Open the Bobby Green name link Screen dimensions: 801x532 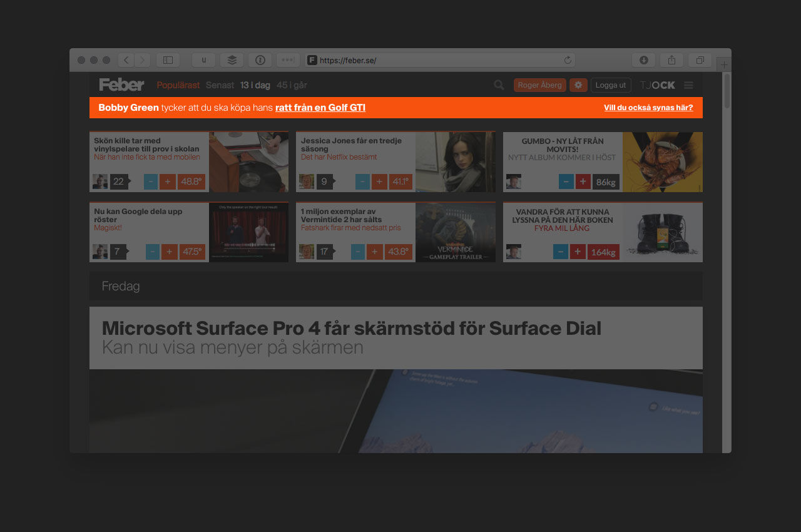point(128,108)
